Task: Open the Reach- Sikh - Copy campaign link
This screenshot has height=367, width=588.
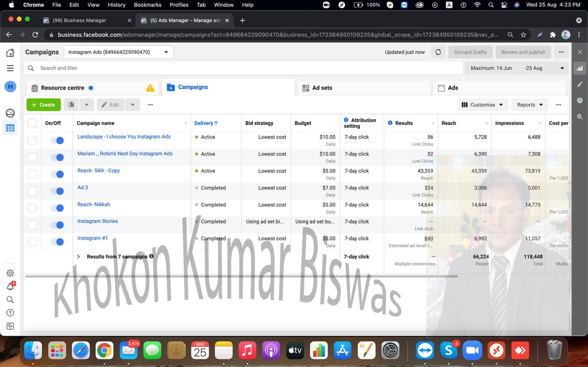Action: 98,171
